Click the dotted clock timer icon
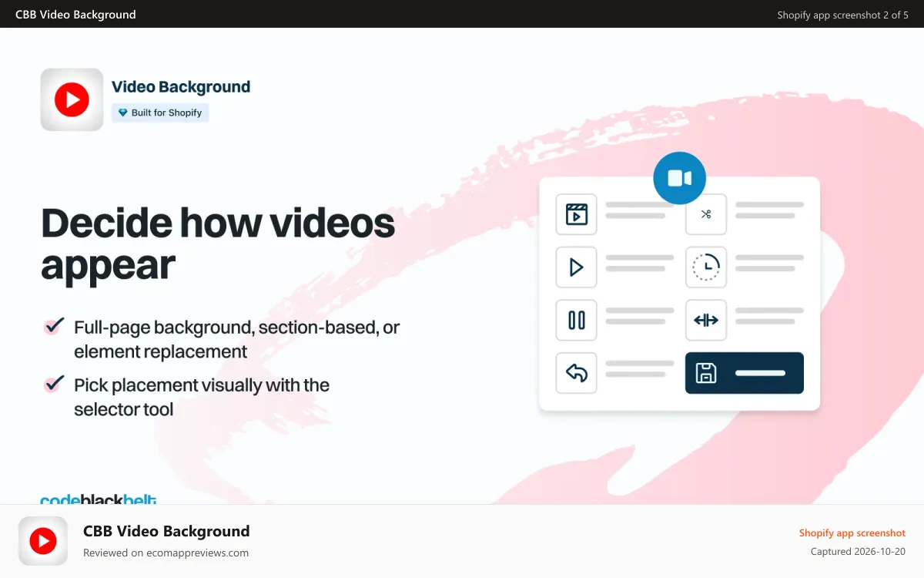Image resolution: width=924 pixels, height=578 pixels. point(706,267)
